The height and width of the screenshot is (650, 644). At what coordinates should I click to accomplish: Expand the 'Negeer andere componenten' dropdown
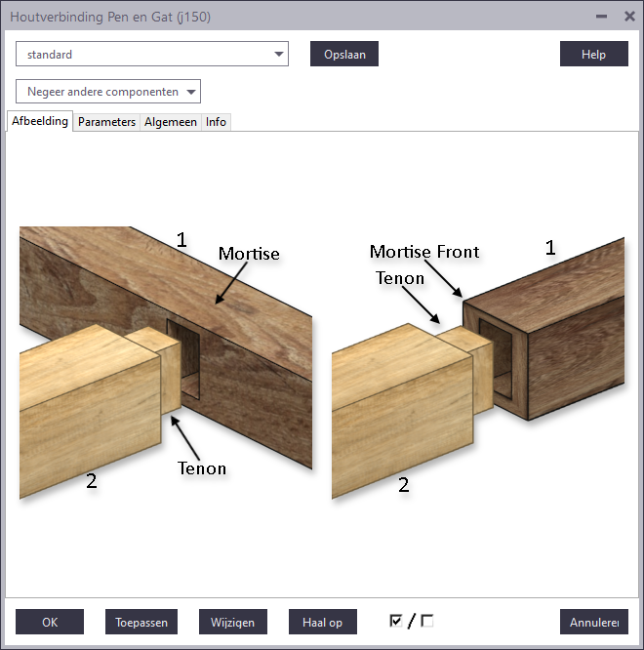coord(108,92)
